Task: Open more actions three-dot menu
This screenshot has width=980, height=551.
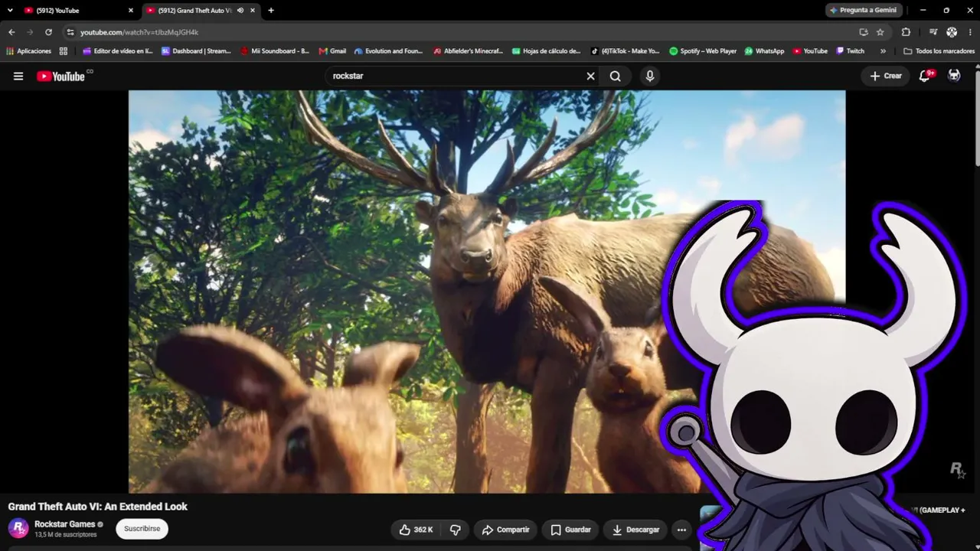Action: (x=681, y=530)
